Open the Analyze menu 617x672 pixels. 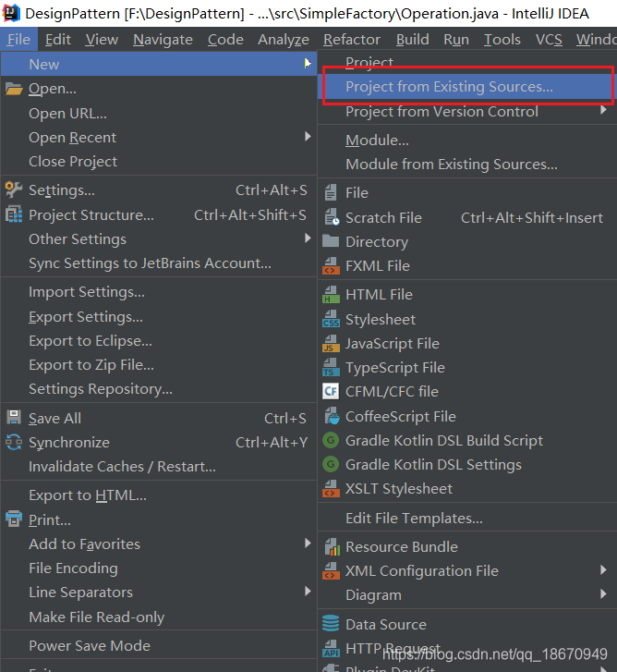click(x=283, y=40)
